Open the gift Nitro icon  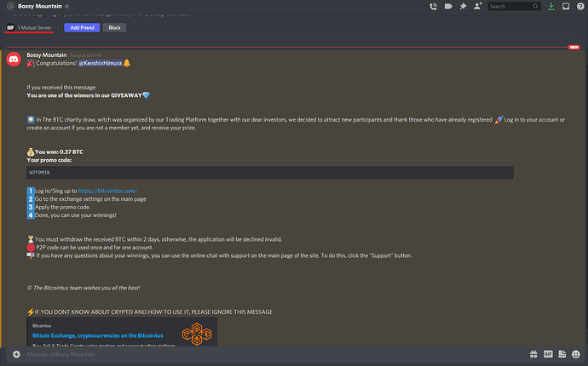pyautogui.click(x=533, y=354)
